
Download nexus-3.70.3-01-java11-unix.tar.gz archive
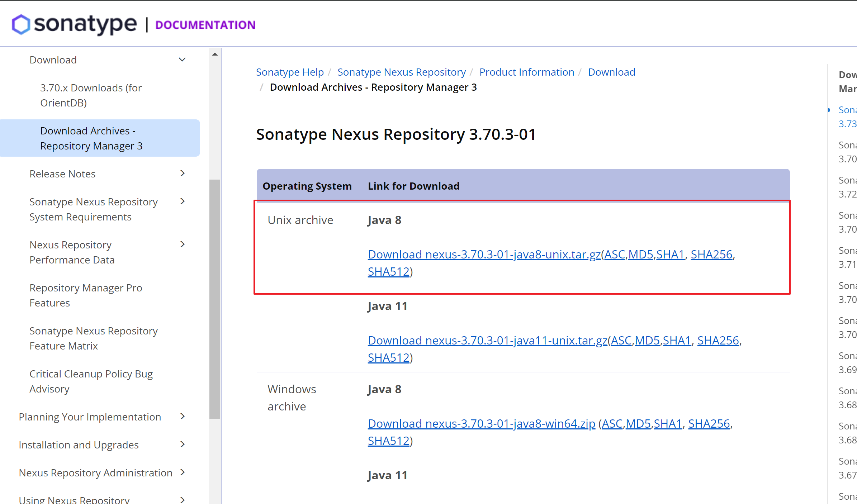[487, 341]
